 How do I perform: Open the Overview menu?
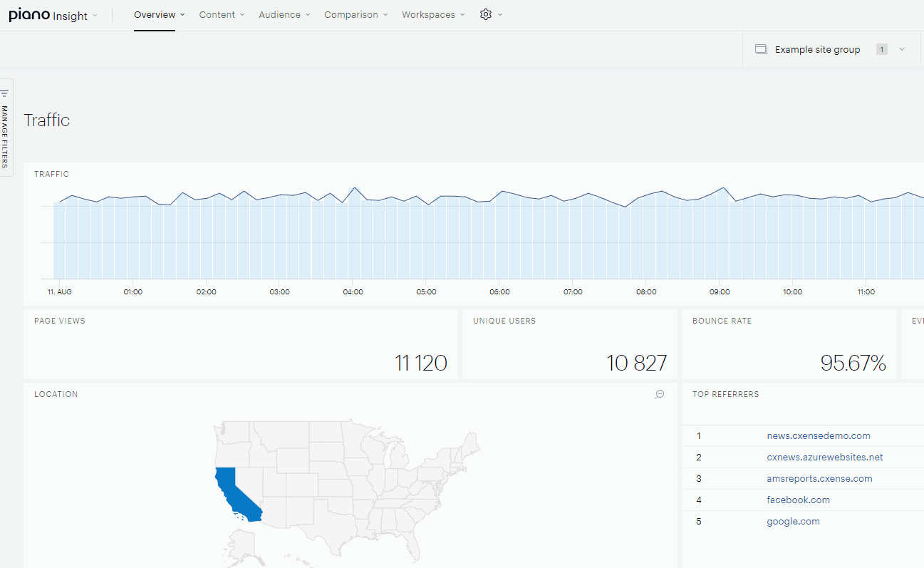click(160, 14)
